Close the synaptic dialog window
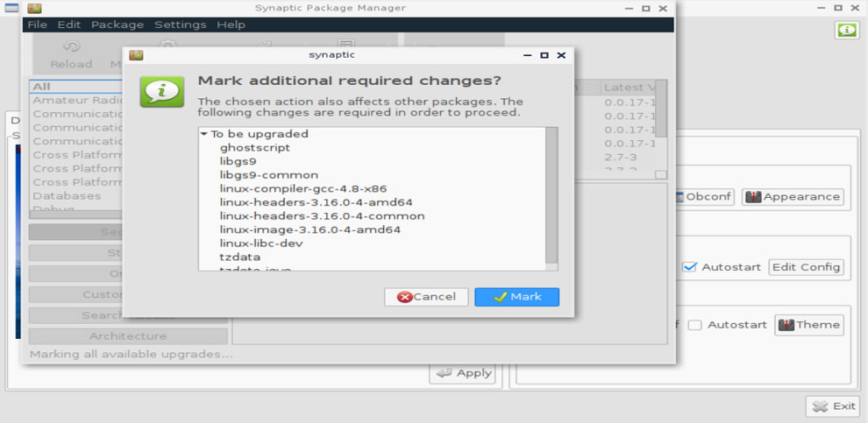Image resolution: width=868 pixels, height=423 pixels. 561,55
